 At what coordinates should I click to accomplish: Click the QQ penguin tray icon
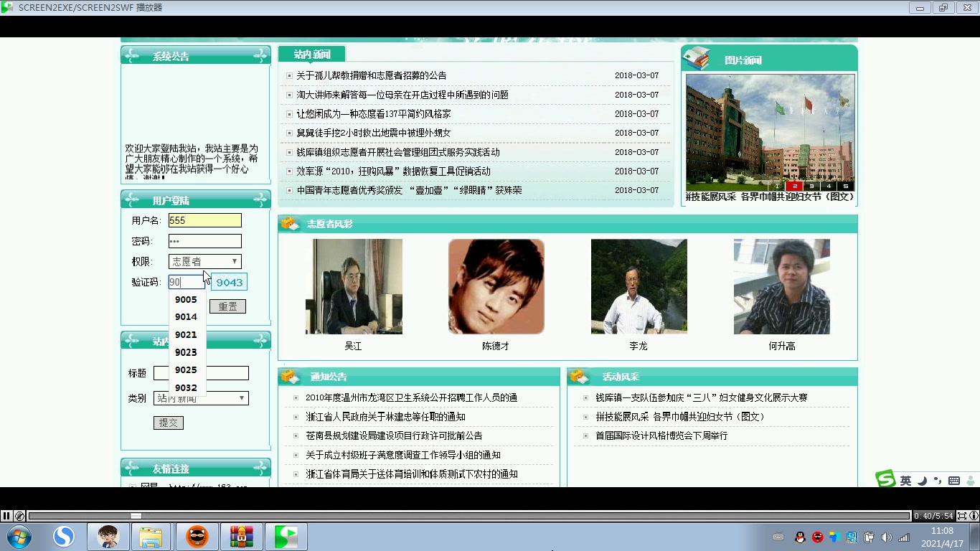pos(801,537)
